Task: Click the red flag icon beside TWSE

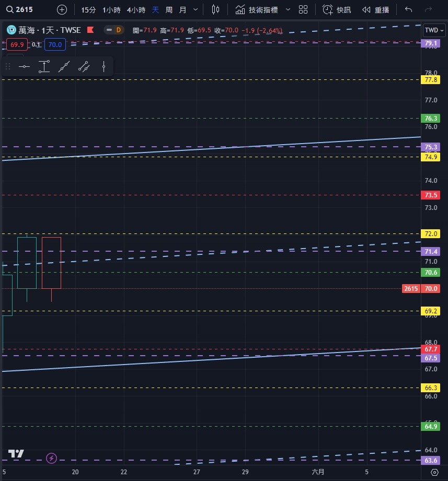Action: coord(90,30)
